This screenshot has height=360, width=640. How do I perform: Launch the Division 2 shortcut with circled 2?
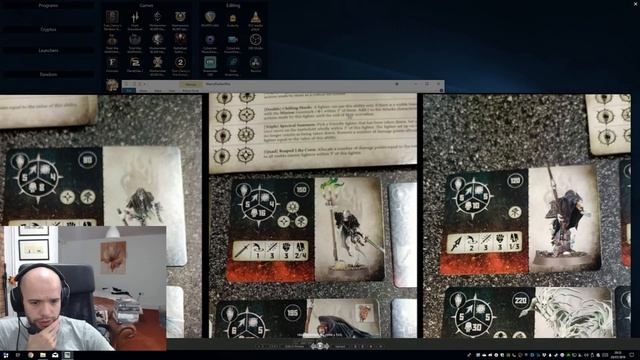[180, 65]
